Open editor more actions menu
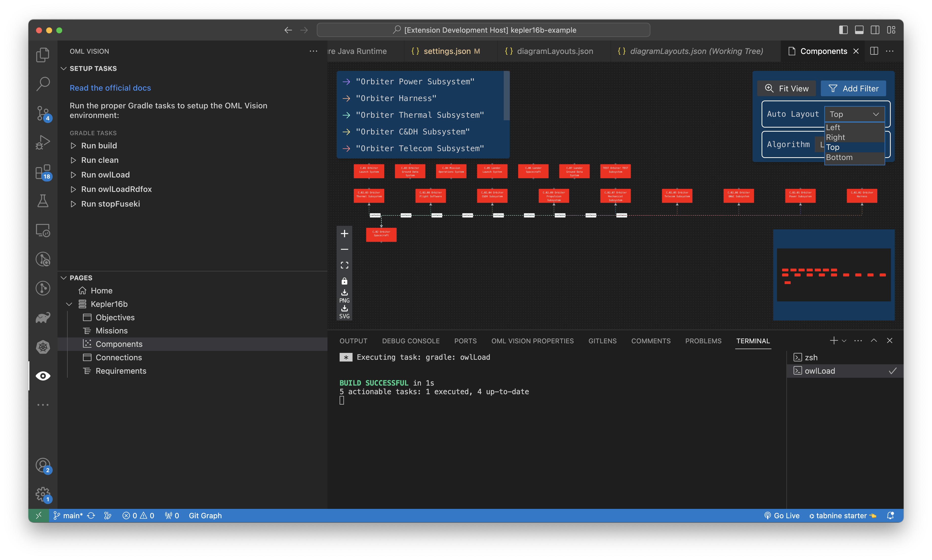 [x=890, y=51]
